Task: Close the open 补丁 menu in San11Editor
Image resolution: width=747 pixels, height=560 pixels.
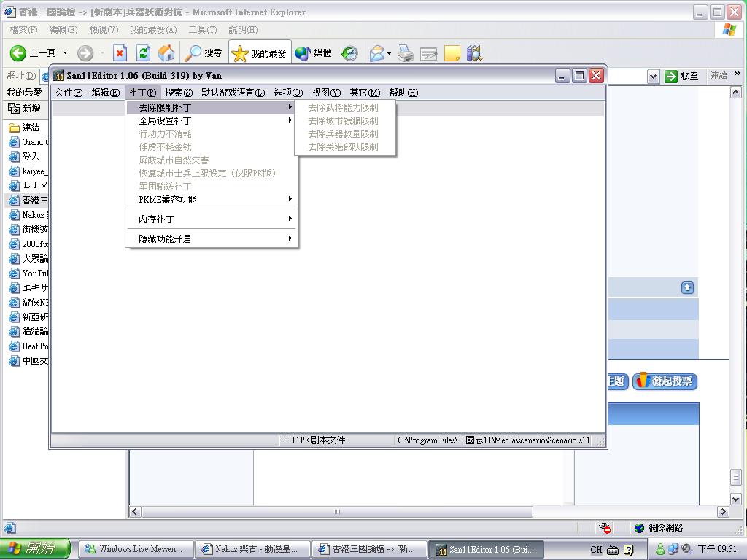Action: pyautogui.click(x=142, y=93)
